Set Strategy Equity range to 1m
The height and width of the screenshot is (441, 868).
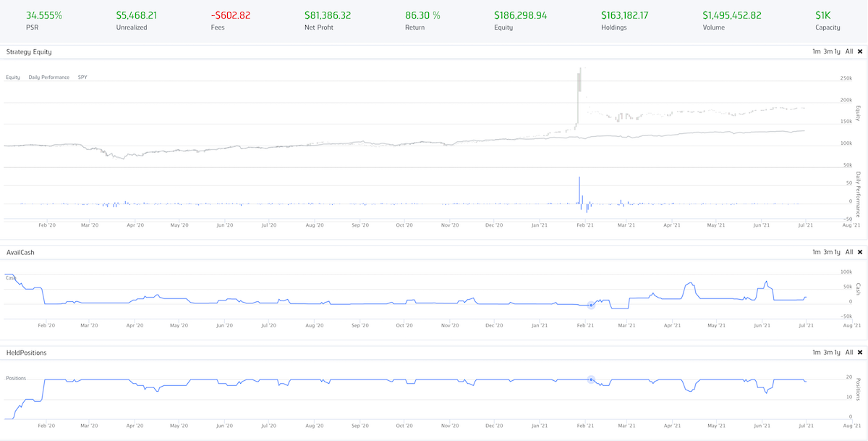816,51
